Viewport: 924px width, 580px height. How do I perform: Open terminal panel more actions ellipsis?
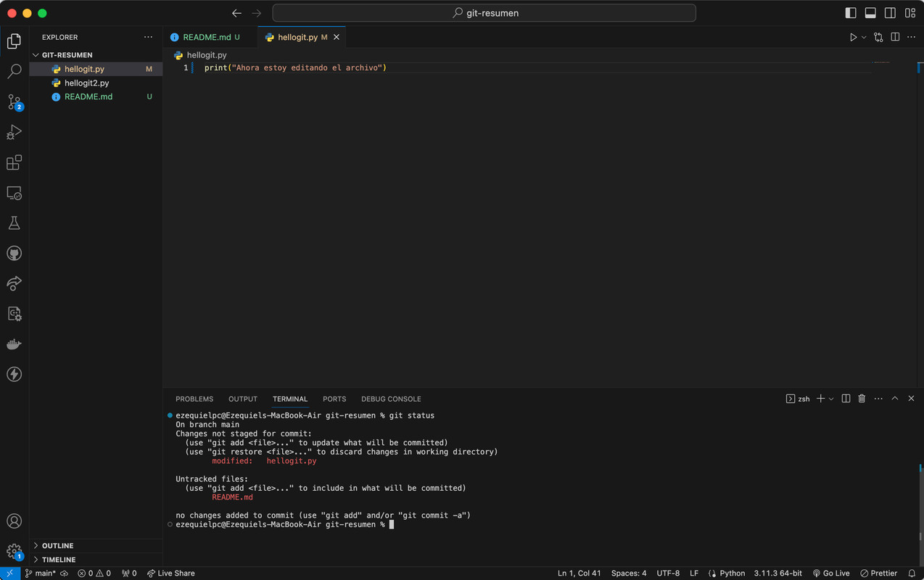(878, 399)
